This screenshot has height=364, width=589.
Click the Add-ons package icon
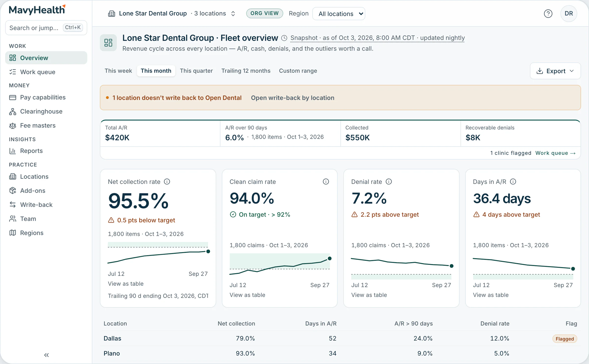[13, 191]
